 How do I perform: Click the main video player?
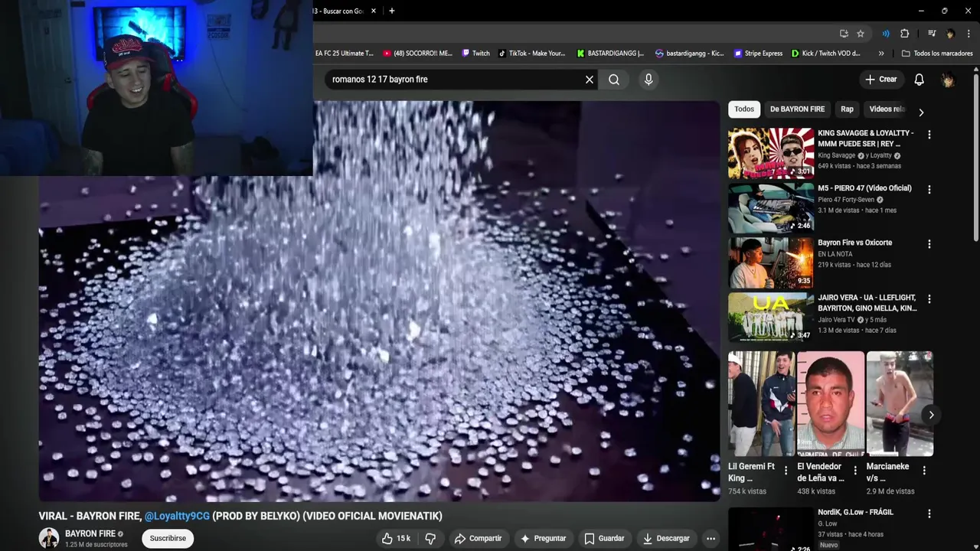click(x=380, y=301)
